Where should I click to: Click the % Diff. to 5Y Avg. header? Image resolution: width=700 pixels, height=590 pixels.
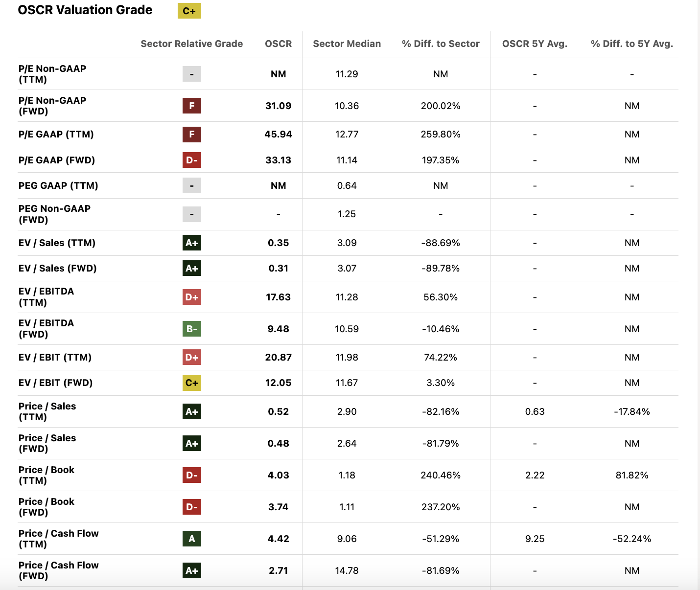pyautogui.click(x=631, y=44)
